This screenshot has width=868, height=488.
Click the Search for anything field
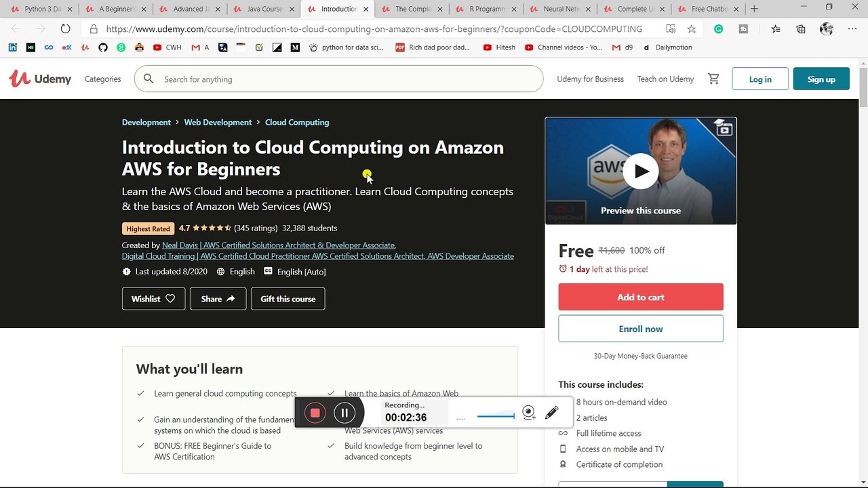coord(338,79)
